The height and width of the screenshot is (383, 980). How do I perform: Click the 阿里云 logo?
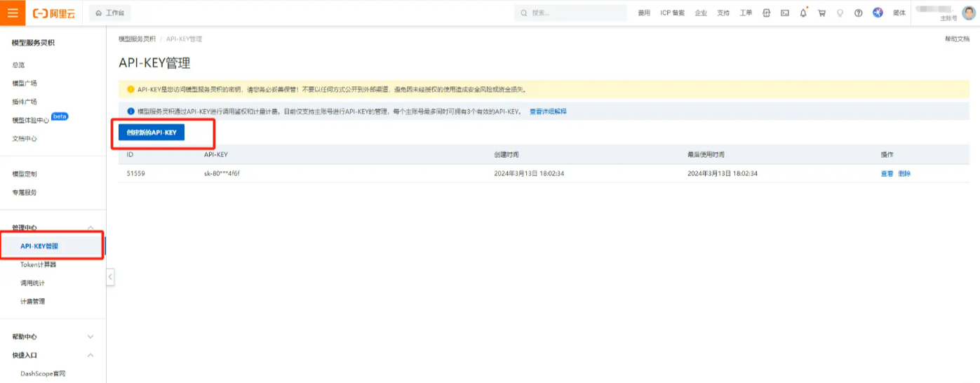coord(54,13)
